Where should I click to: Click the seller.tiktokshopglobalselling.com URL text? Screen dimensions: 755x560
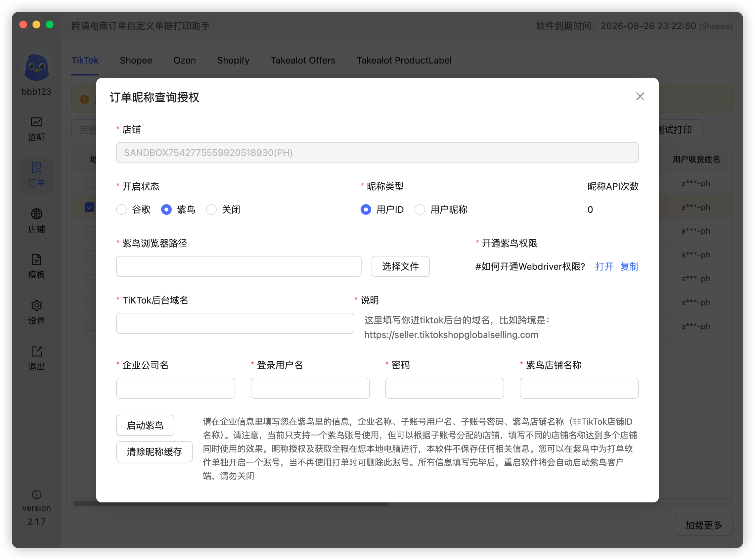(451, 335)
